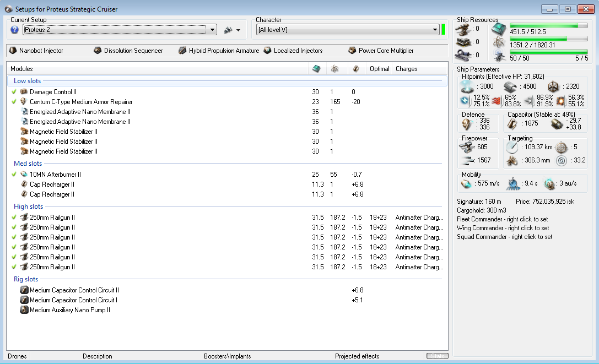Toggle the first 250mm Railgun II checkmark
Viewport: 599px width, 364px height.
click(14, 218)
